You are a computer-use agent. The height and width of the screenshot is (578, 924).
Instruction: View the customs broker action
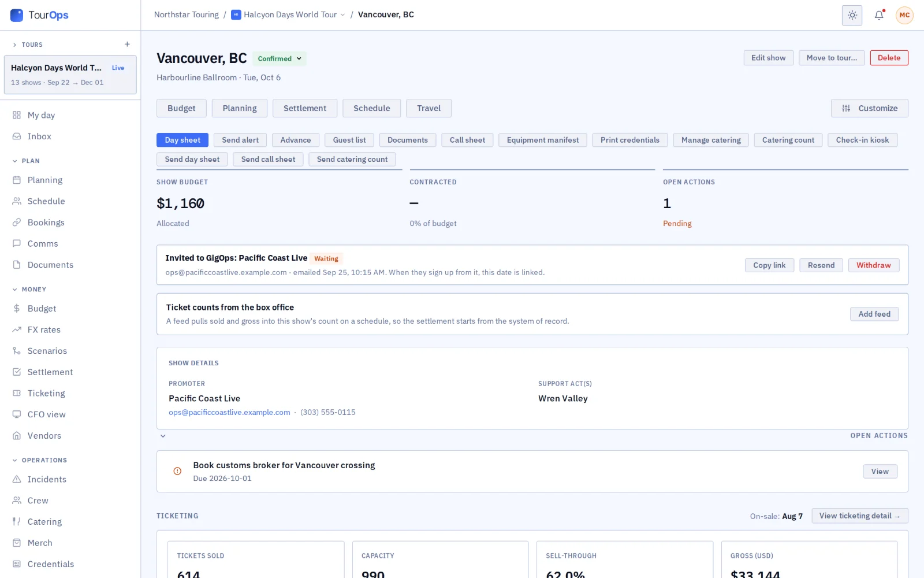880,472
